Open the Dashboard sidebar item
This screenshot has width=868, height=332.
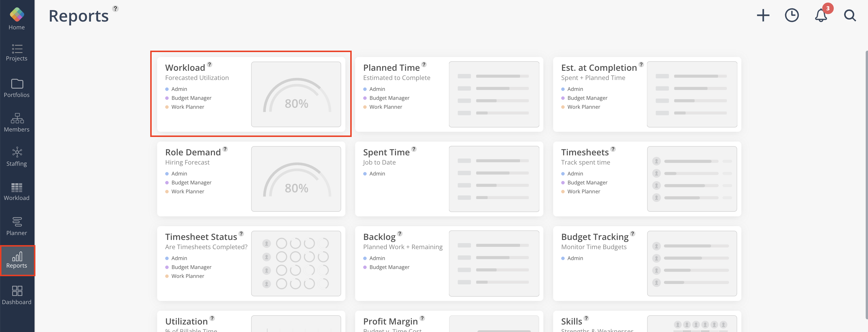coord(17,295)
